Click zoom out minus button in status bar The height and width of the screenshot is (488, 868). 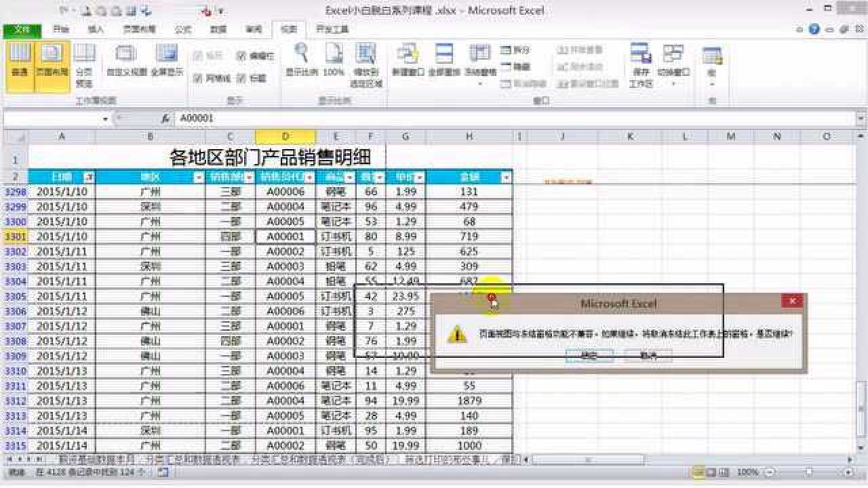click(x=768, y=472)
